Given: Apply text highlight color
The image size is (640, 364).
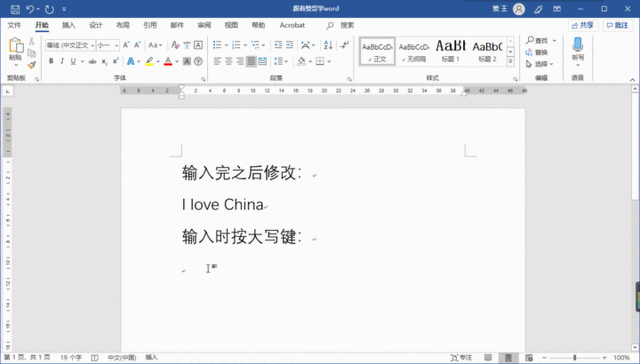Looking at the screenshot, I should 149,61.
